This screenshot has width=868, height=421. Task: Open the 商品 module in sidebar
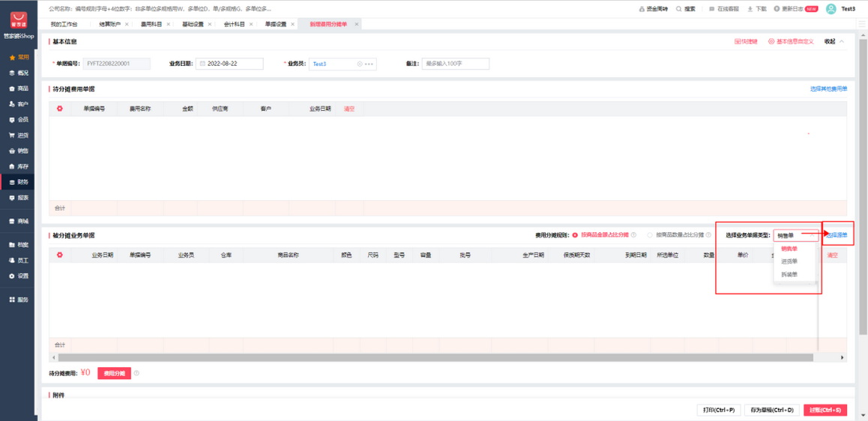click(x=19, y=88)
